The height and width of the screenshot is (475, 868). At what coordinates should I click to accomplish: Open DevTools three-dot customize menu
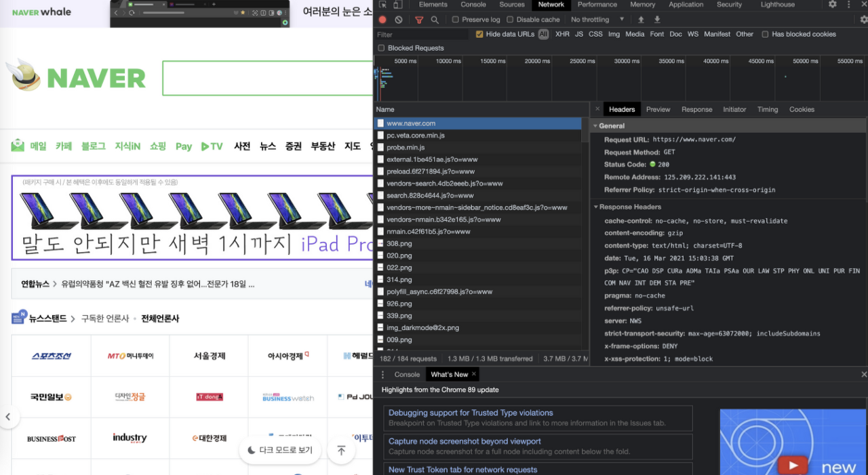point(850,5)
